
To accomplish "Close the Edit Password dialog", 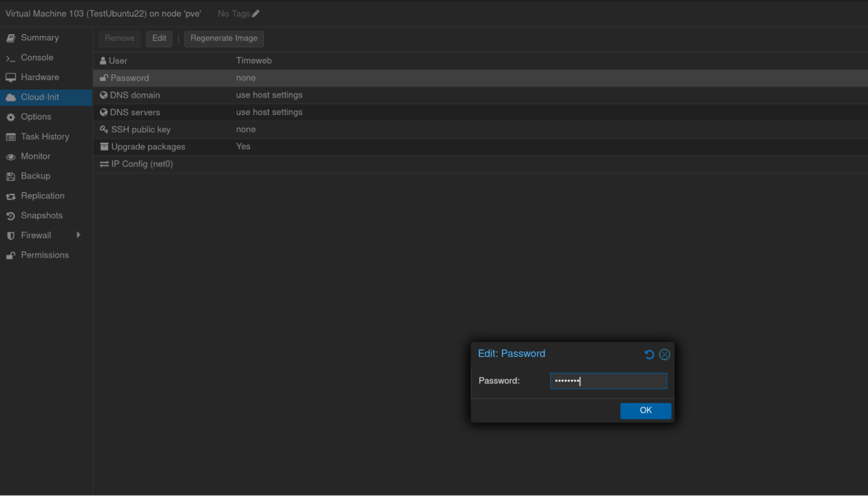I will coord(664,355).
